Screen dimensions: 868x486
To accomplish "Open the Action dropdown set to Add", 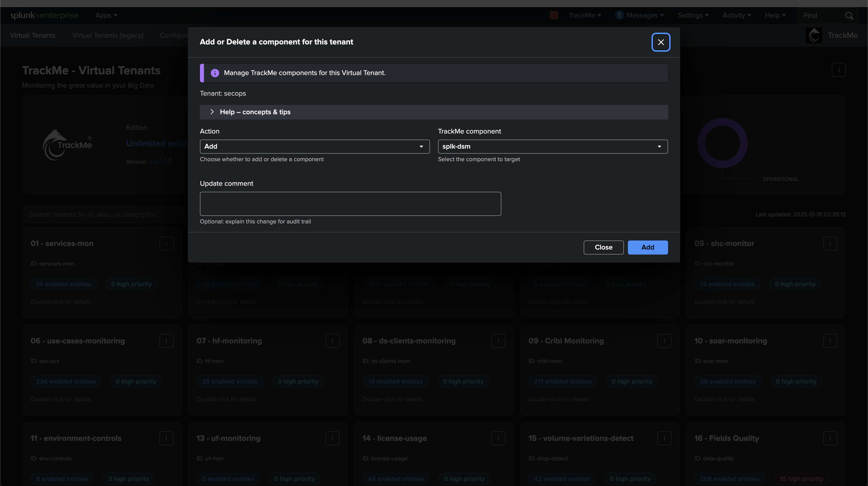I will [314, 147].
